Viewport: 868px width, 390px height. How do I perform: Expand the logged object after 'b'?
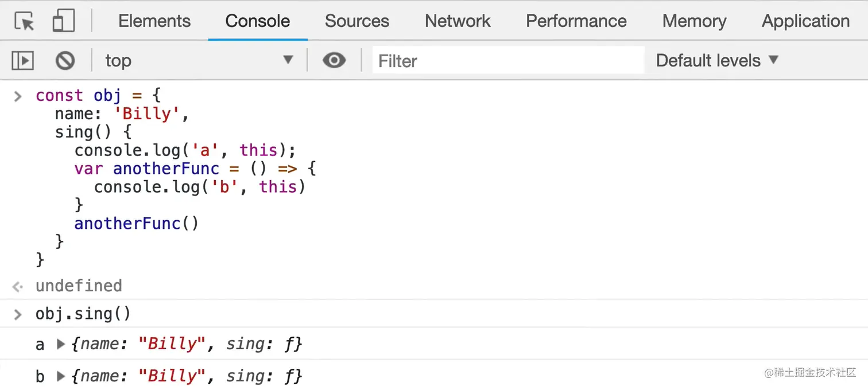click(x=61, y=376)
